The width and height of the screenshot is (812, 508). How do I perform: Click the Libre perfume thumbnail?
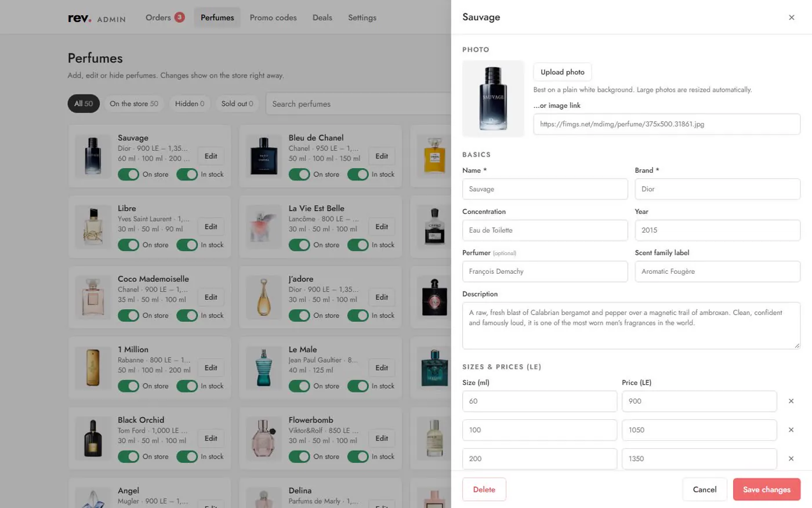coord(93,227)
